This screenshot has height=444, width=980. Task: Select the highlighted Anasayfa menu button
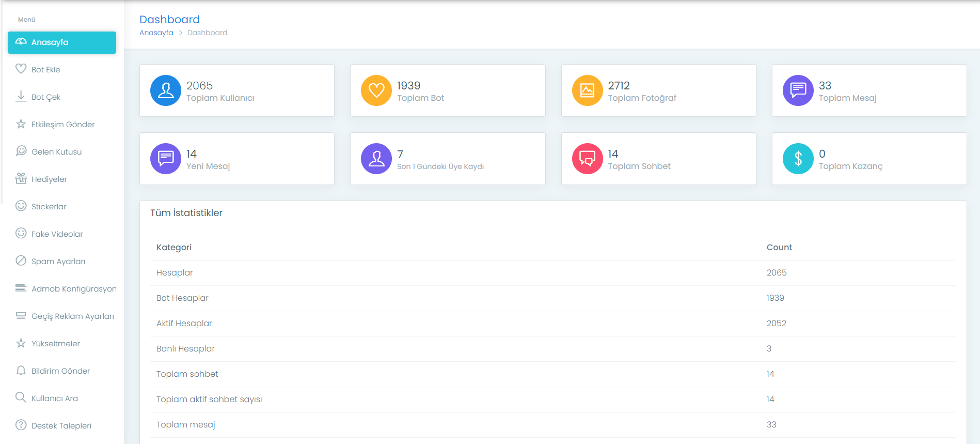62,42
